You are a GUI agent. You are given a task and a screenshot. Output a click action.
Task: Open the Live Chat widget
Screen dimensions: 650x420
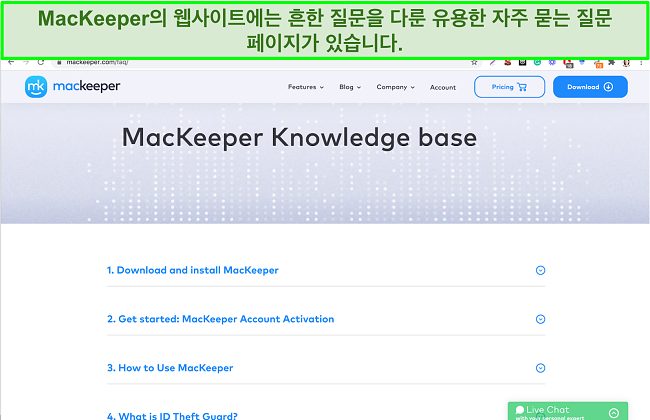coord(568,411)
